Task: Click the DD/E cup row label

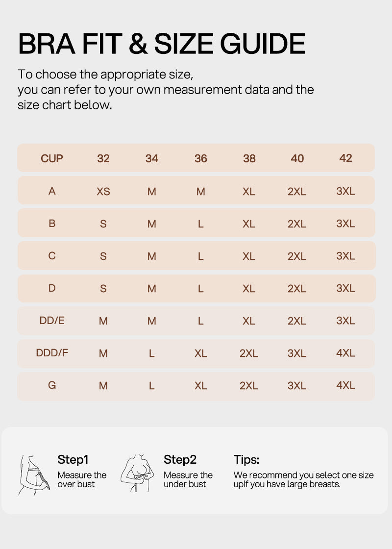Action: tap(52, 321)
